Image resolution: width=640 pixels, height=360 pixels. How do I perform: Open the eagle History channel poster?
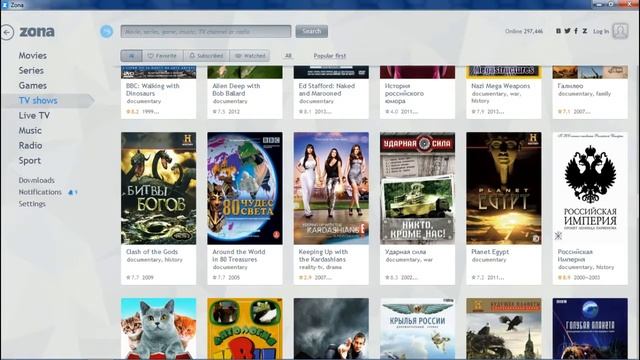(504, 329)
